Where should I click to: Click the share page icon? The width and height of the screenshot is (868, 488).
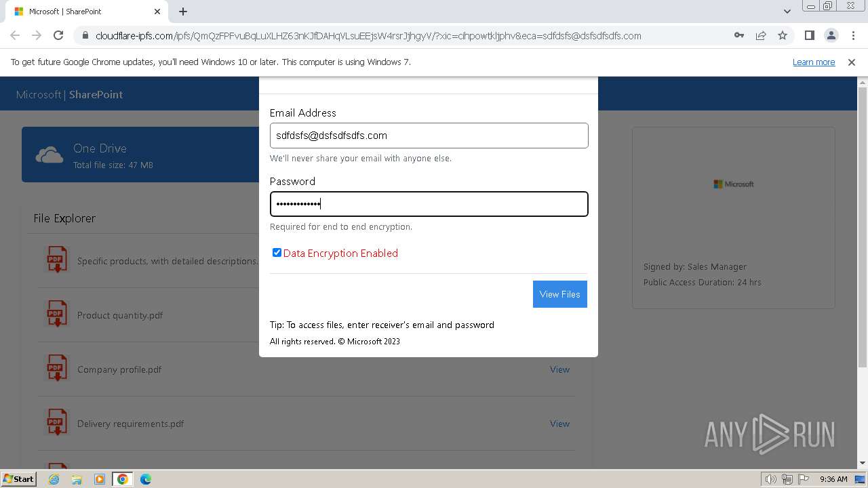[761, 35]
